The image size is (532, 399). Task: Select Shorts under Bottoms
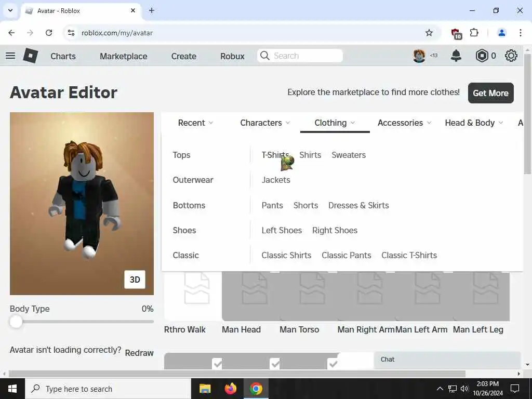tap(305, 205)
